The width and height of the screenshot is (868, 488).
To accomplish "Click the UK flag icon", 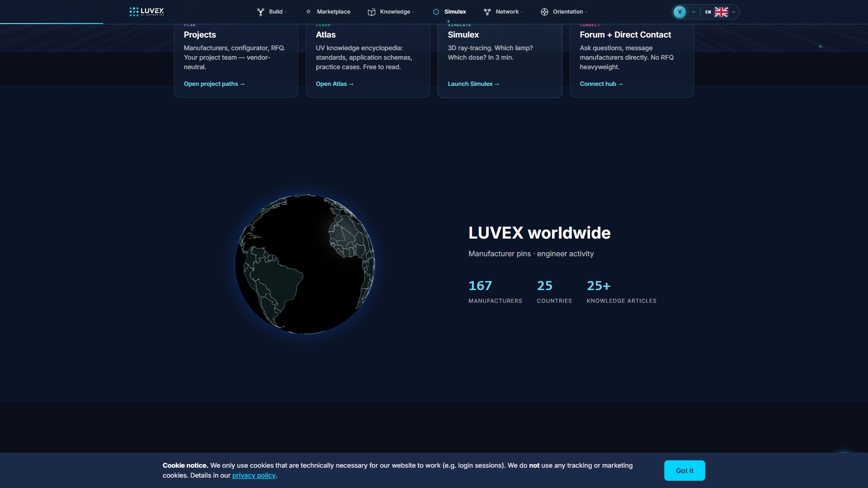I will [x=721, y=12].
